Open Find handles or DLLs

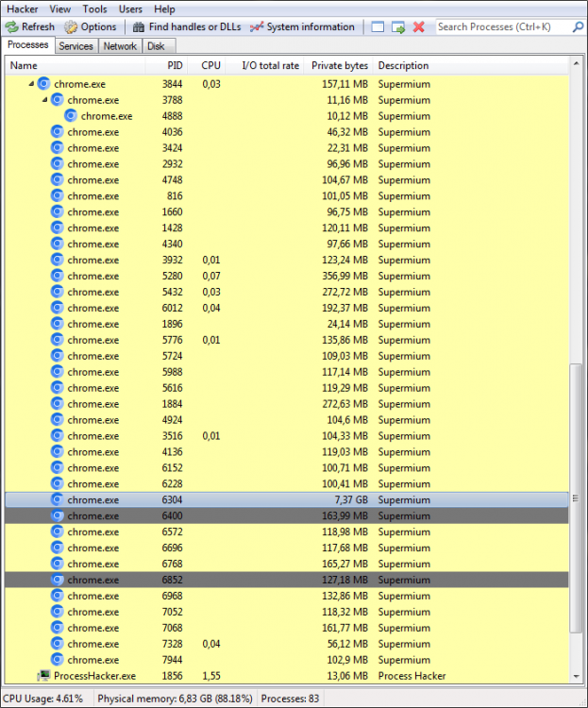coord(187,27)
